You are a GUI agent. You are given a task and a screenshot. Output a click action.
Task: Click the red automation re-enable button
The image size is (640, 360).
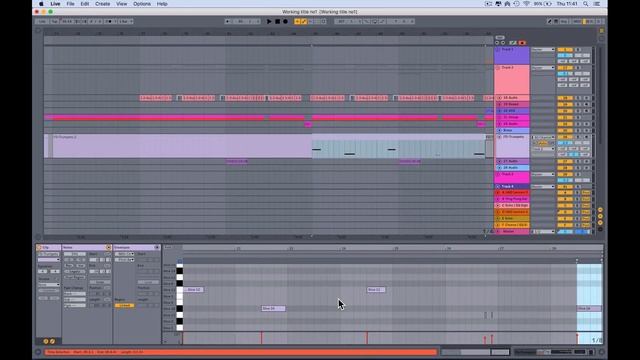522,42
